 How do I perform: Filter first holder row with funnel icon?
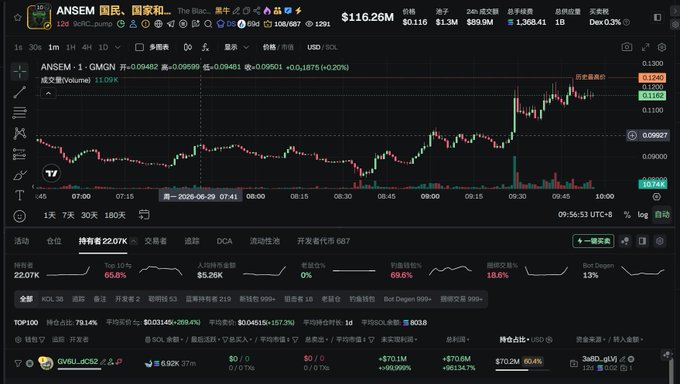tap(18, 363)
